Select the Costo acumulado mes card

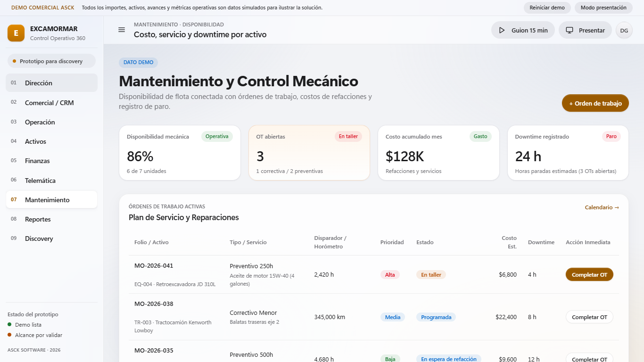(438, 153)
